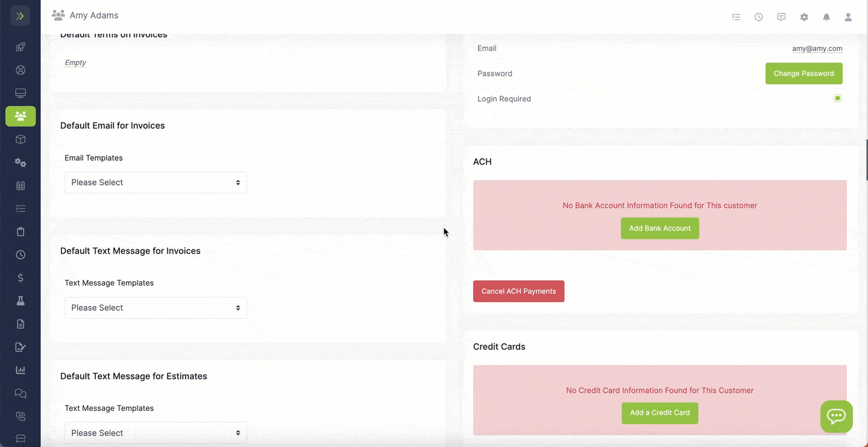The width and height of the screenshot is (868, 447).
Task: Click the amy@amy.com email value
Action: coord(817,48)
